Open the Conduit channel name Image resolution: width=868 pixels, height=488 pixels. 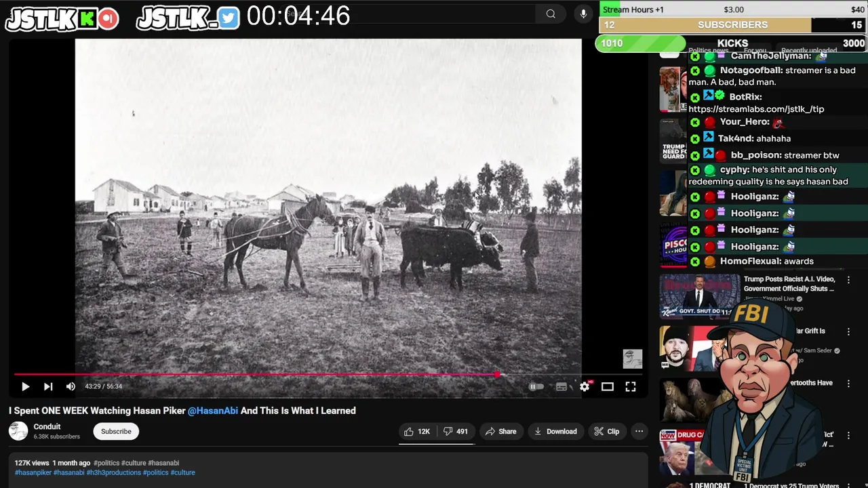point(47,426)
